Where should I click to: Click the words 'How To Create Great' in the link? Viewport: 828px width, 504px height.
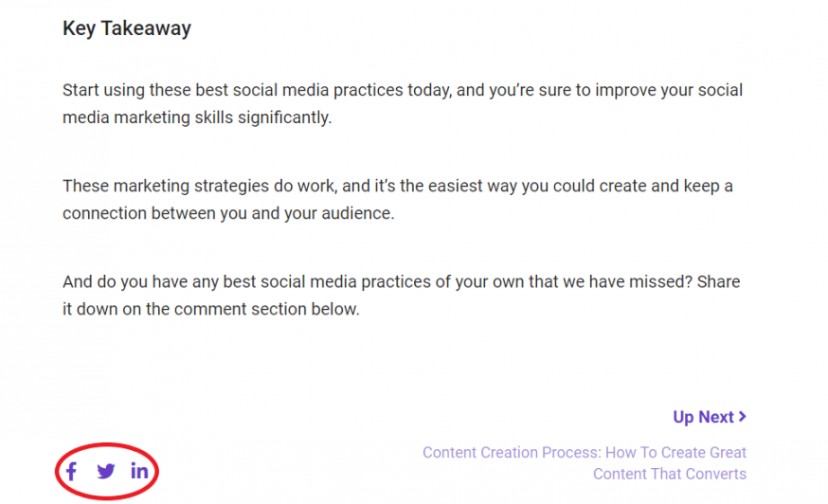coord(675,452)
